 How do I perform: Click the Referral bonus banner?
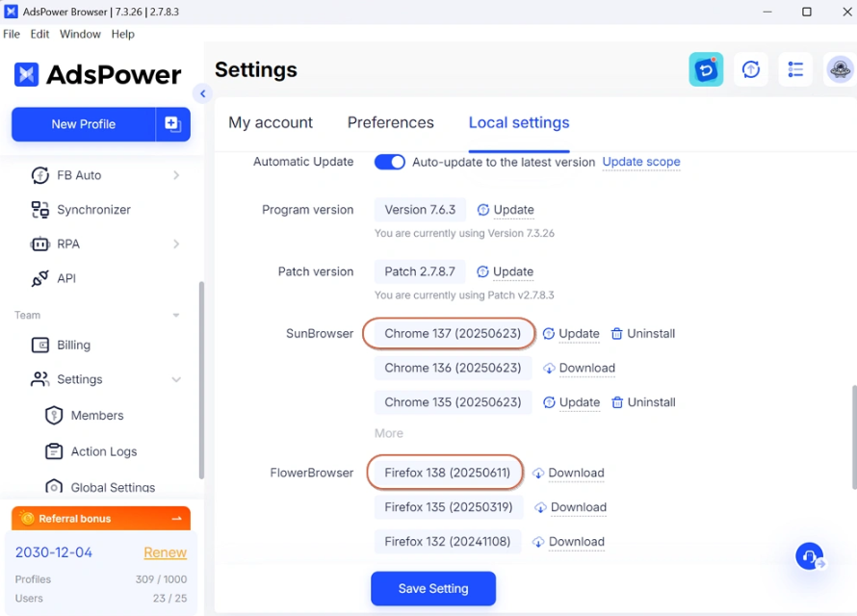coord(101,518)
